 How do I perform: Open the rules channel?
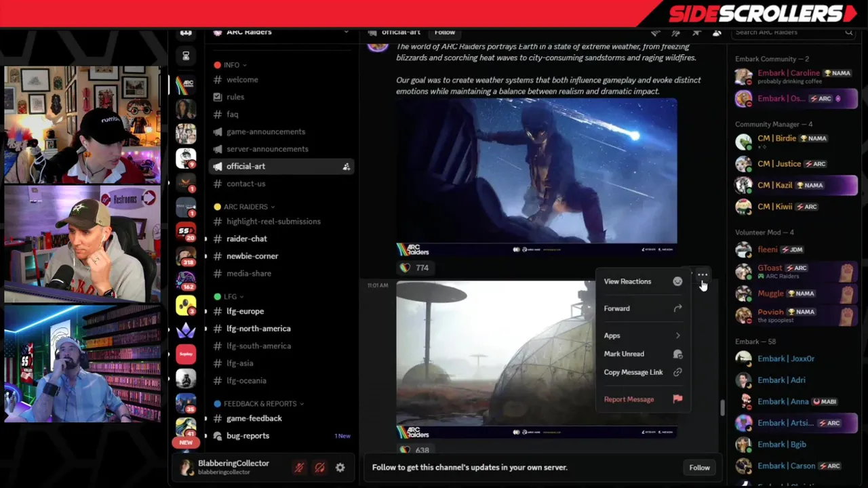(281, 97)
